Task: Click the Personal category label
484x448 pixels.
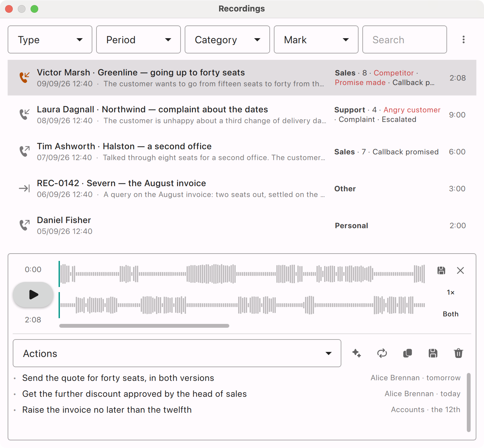Action: pos(352,226)
